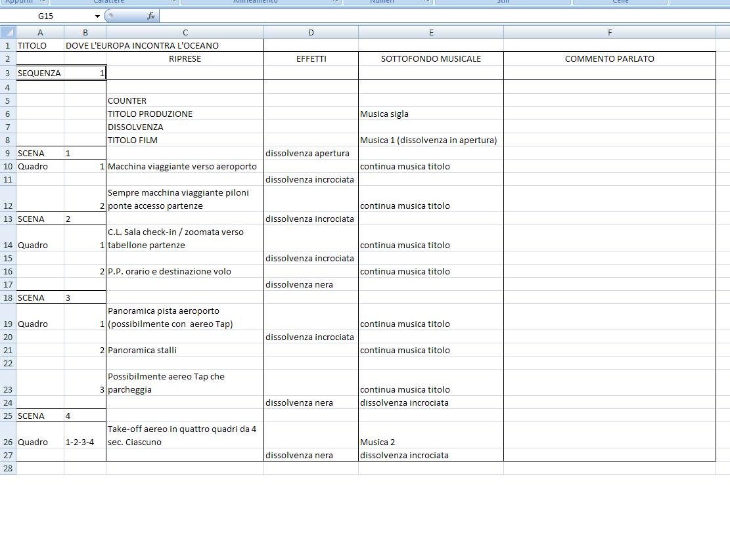Select the 'Musica sigla' cell

[430, 114]
